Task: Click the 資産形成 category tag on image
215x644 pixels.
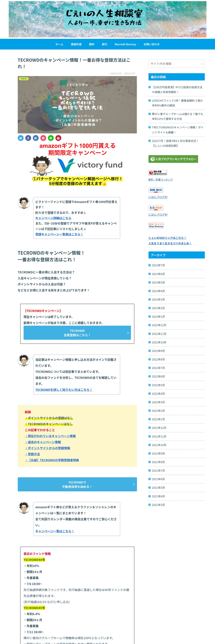Action: click(24, 79)
